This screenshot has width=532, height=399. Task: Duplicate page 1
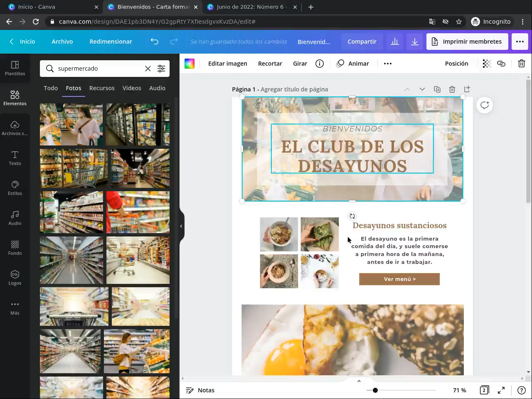[437, 89]
